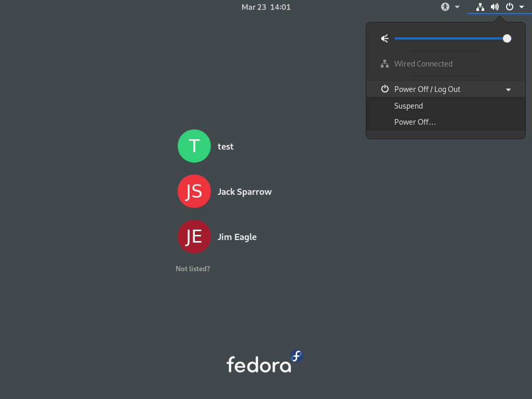Open the accessibility menu icon
The image size is (532, 399).
tap(445, 7)
